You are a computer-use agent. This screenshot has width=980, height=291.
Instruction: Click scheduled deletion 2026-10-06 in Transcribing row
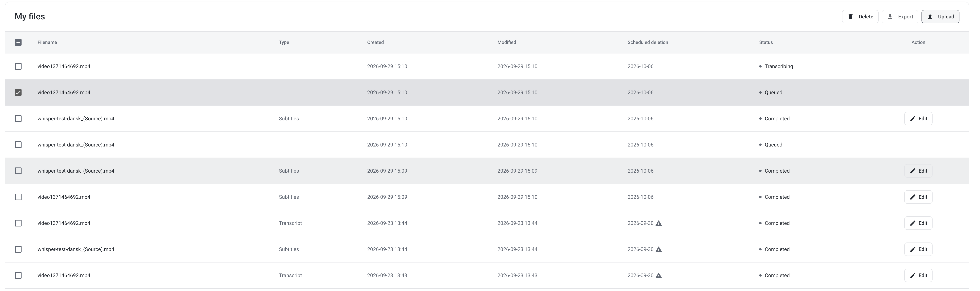(640, 66)
